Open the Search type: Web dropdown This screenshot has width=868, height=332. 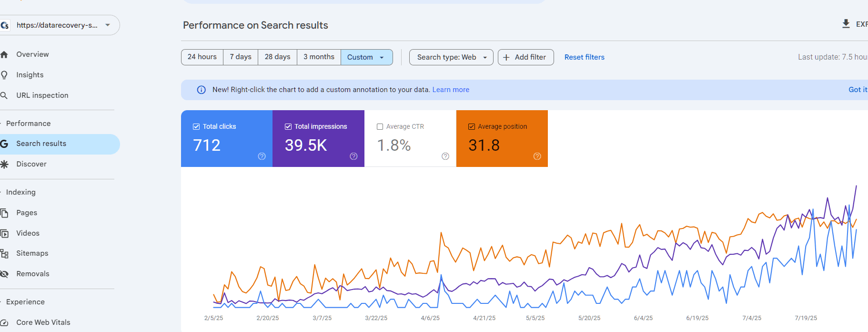[451, 57]
